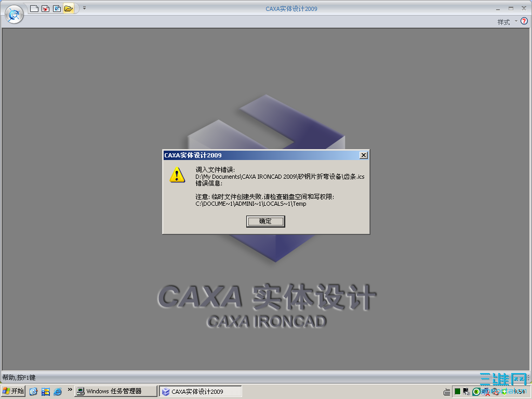The width and height of the screenshot is (532, 399).
Task: Click the open folder icon
Action: coord(69,8)
